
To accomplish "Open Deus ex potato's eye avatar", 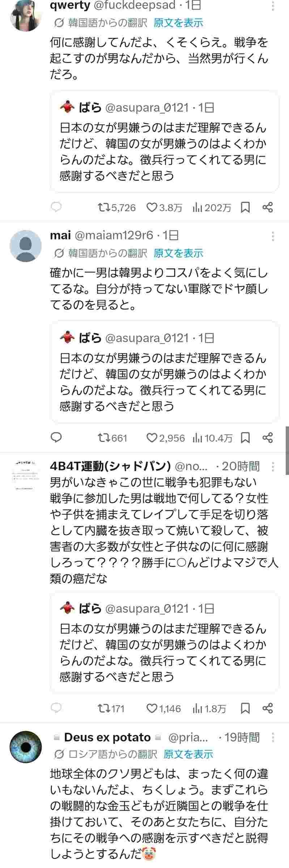I will (26, 747).
